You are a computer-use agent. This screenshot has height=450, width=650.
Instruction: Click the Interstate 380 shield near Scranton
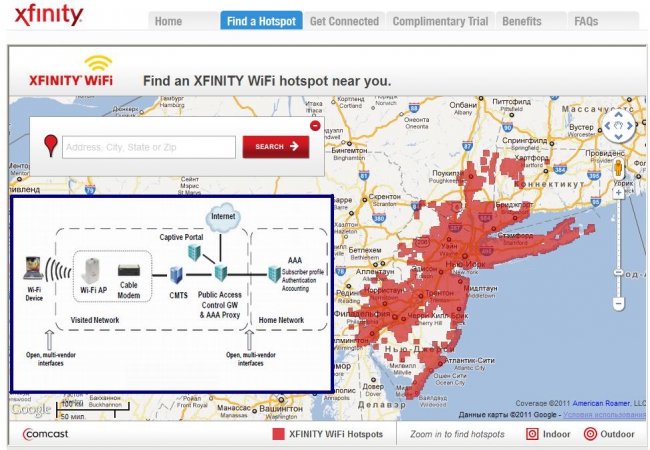coord(378,218)
